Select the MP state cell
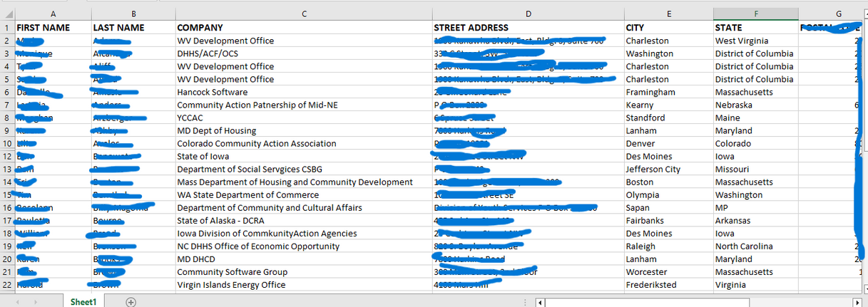The image size is (868, 307). point(755,207)
